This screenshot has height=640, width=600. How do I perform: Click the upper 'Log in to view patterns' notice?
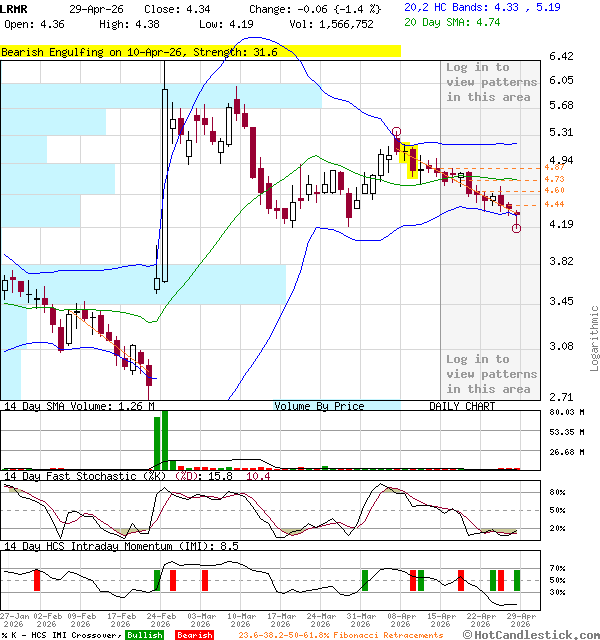coord(491,82)
